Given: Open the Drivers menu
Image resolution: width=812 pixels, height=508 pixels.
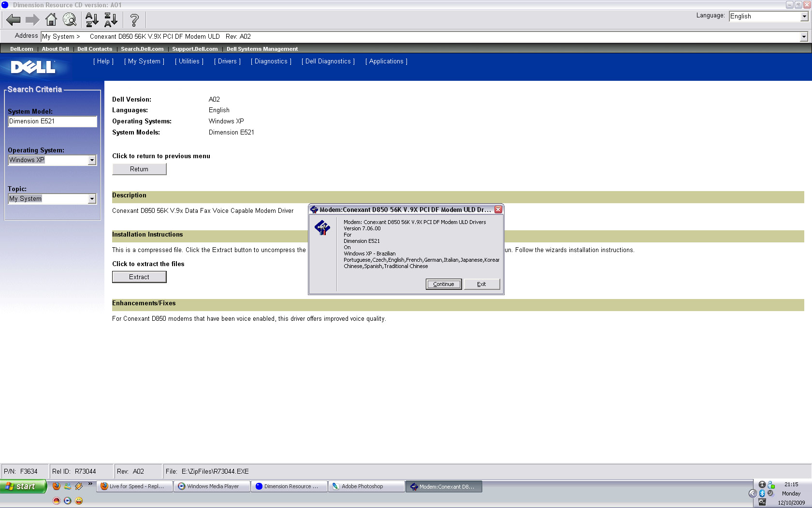Looking at the screenshot, I should click(x=227, y=61).
